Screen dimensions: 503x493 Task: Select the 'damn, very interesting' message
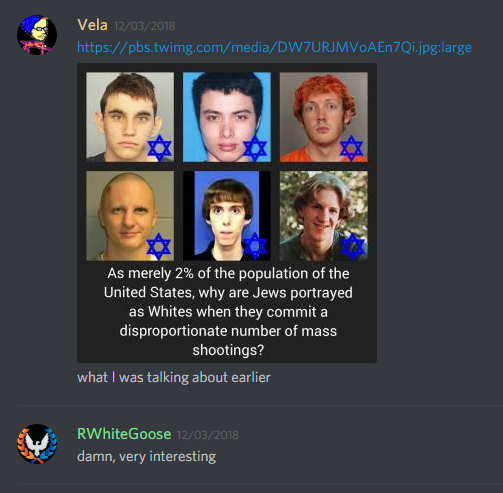(146, 456)
